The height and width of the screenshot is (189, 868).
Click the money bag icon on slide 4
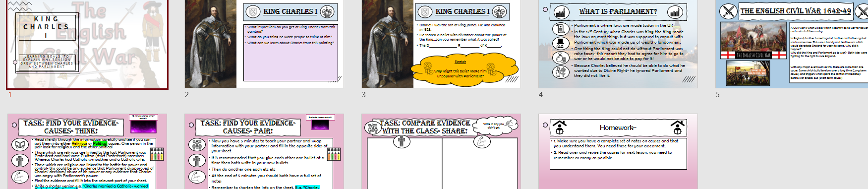561,58
